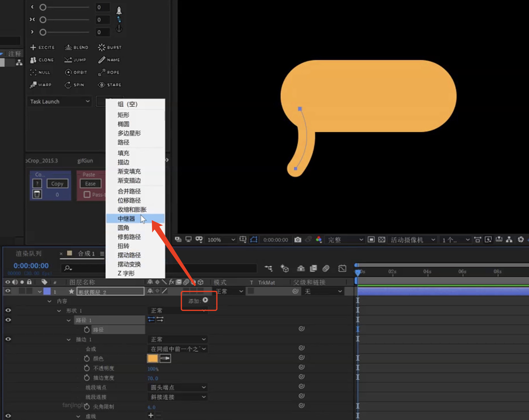Click the orange stroke color swatch
The image size is (529, 420).
click(153, 358)
